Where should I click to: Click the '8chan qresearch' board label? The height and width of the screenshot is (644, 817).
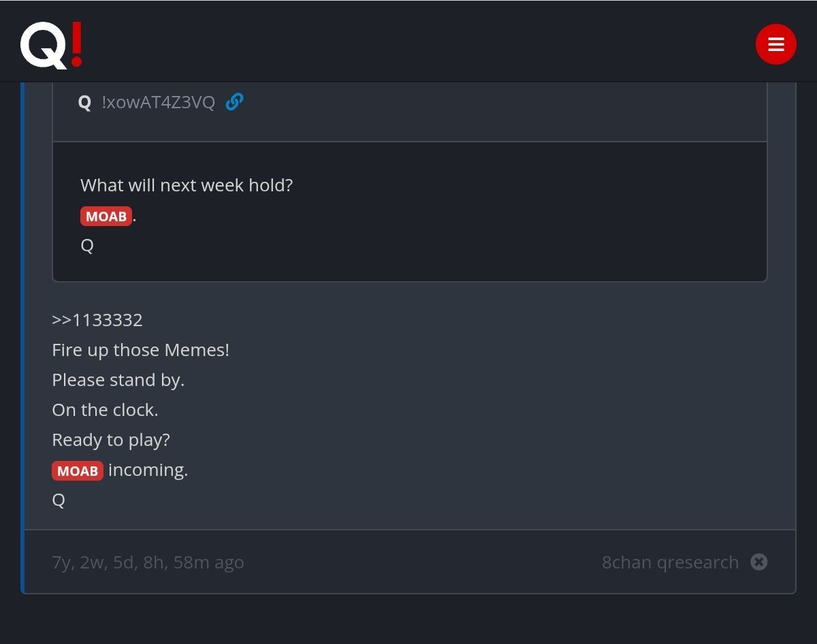[670, 562]
